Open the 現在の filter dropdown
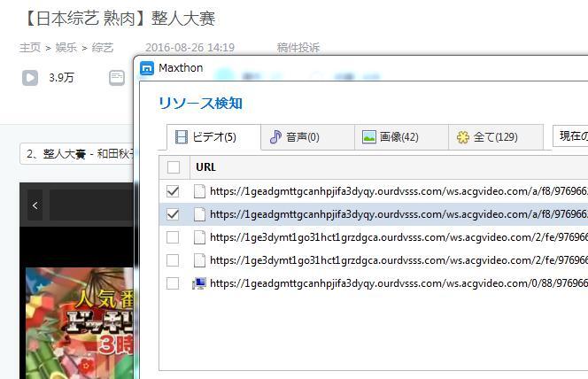Image resolution: width=588 pixels, height=379 pixels. [x=570, y=136]
